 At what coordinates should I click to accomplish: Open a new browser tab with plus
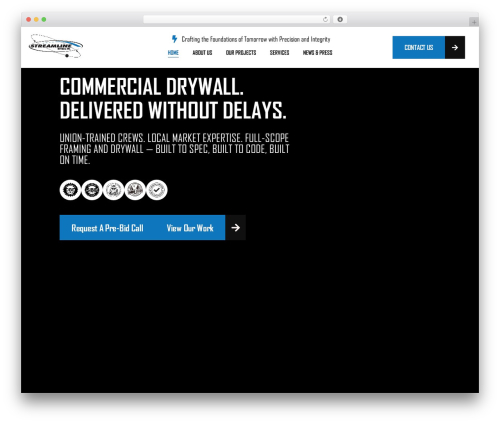tap(474, 22)
